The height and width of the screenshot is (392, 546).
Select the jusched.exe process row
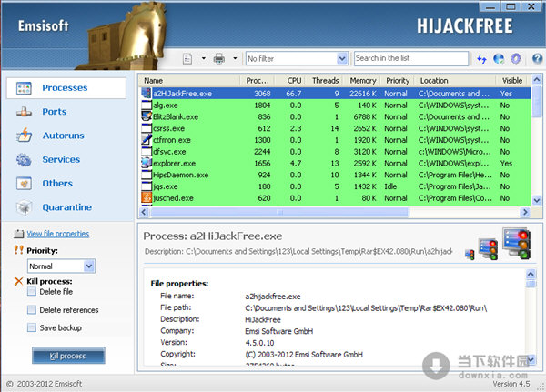pyautogui.click(x=336, y=198)
